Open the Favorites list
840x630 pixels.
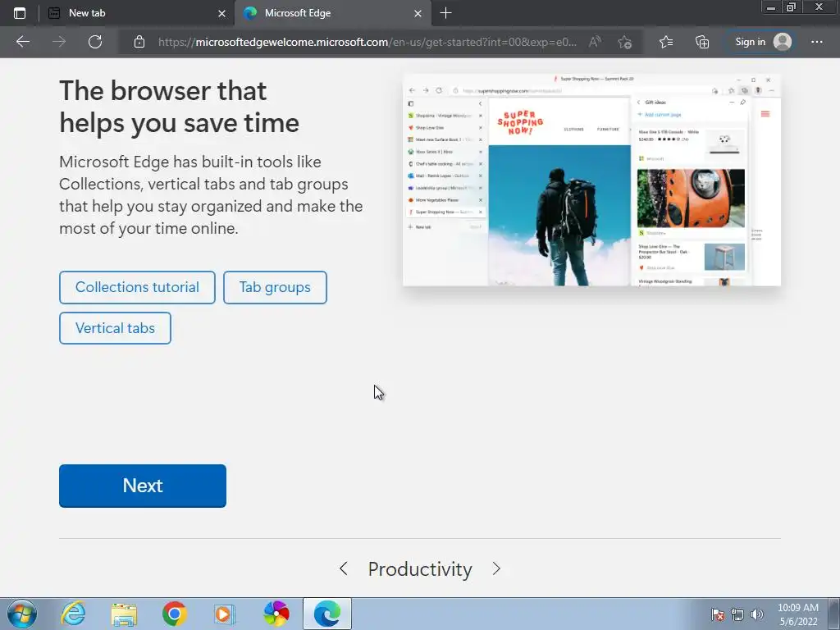coord(666,42)
